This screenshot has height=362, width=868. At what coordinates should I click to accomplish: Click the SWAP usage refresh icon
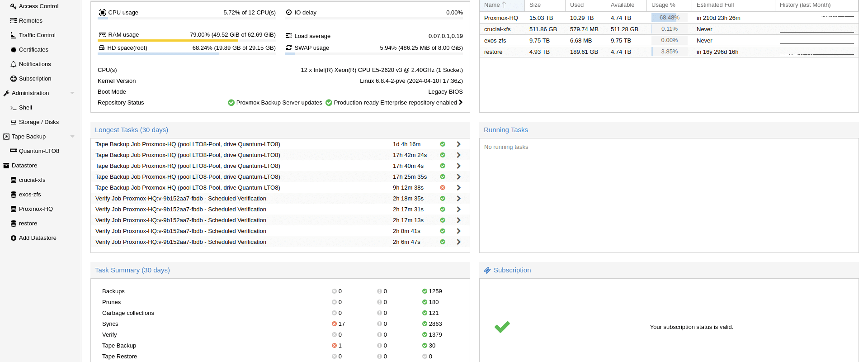[x=289, y=48]
